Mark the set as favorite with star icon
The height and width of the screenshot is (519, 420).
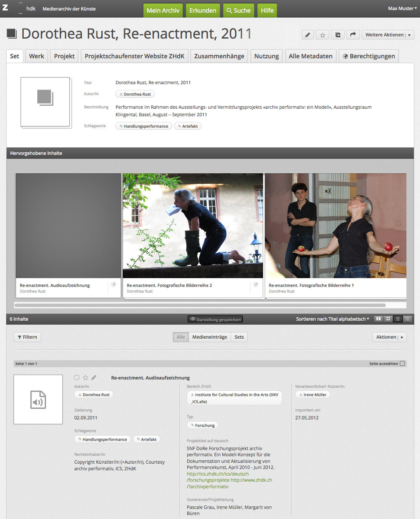[x=323, y=35]
